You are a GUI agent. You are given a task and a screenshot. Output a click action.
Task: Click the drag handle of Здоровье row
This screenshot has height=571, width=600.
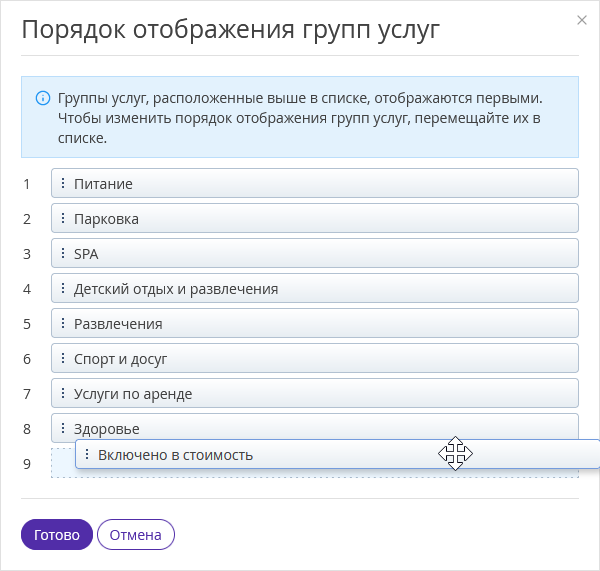pyautogui.click(x=63, y=428)
